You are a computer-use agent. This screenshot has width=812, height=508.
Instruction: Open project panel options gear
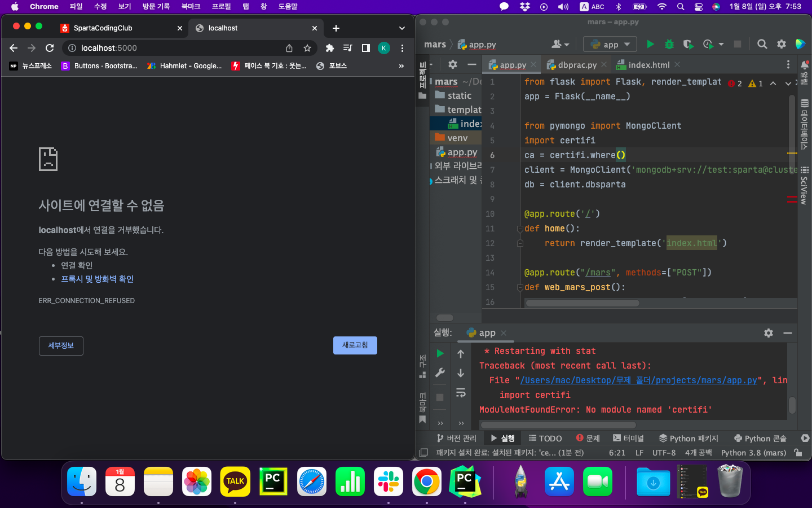453,64
